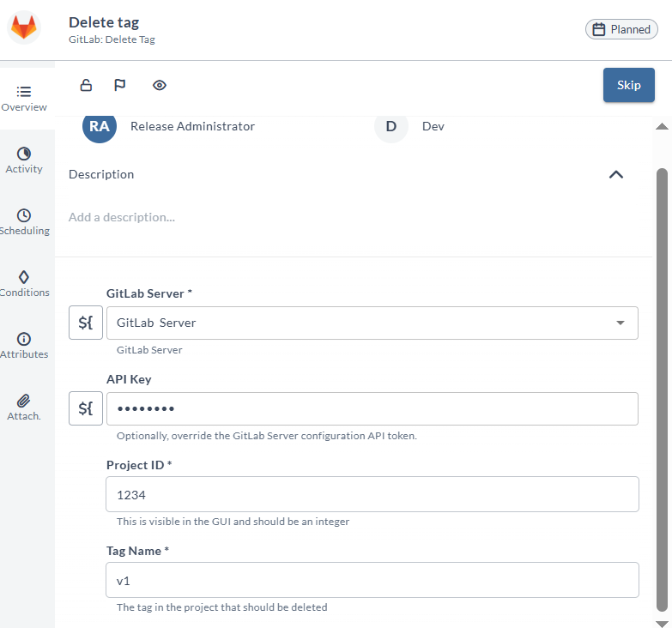Toggle the lock task icon
672x628 pixels.
click(86, 85)
